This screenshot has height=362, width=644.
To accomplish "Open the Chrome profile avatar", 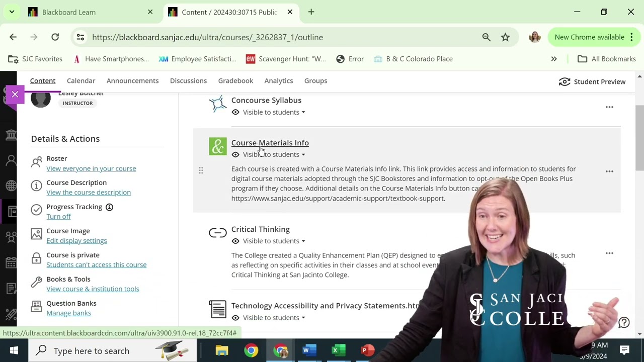I will tap(535, 37).
